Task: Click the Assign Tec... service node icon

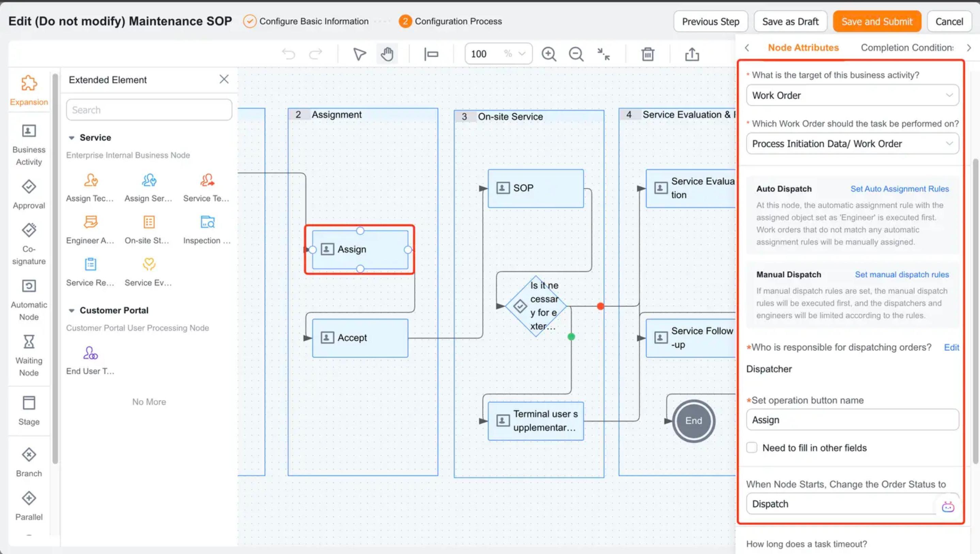Action: [x=91, y=180]
